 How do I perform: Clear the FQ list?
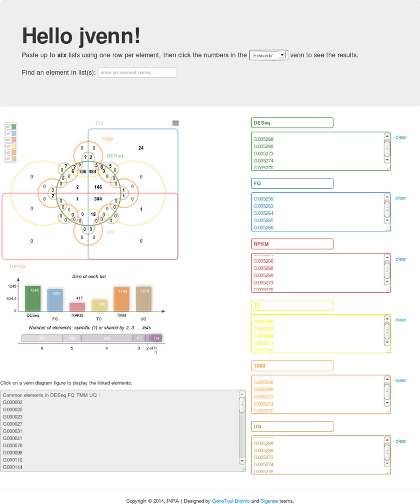click(x=401, y=198)
